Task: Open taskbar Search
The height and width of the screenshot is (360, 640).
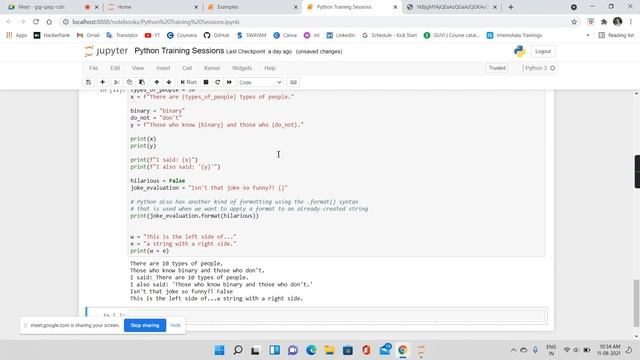Action: (x=238, y=350)
